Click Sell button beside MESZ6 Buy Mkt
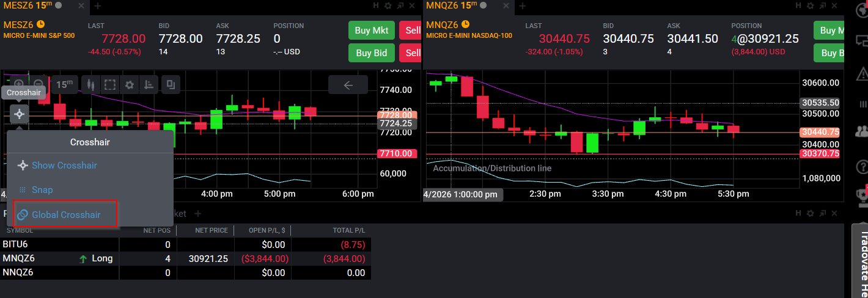Viewport: 868px width, 298px height. point(411,31)
